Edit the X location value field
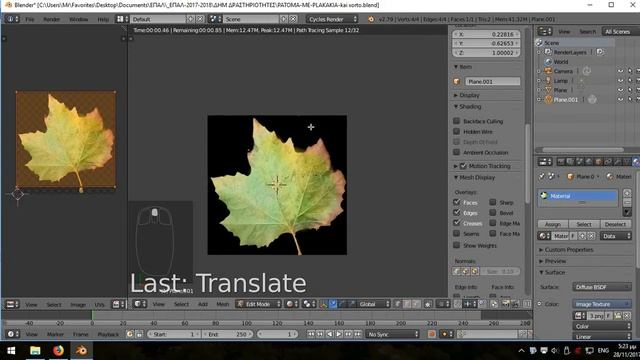 [x=486, y=34]
